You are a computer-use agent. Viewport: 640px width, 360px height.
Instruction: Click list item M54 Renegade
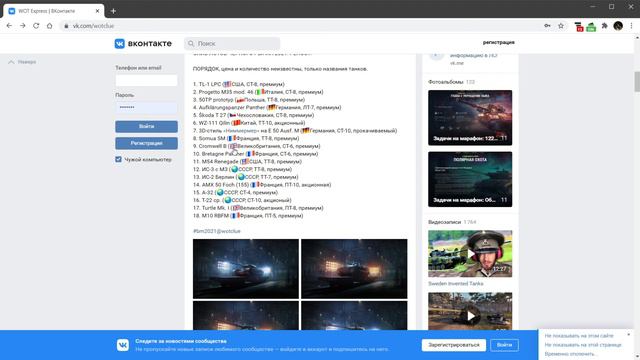(x=247, y=162)
